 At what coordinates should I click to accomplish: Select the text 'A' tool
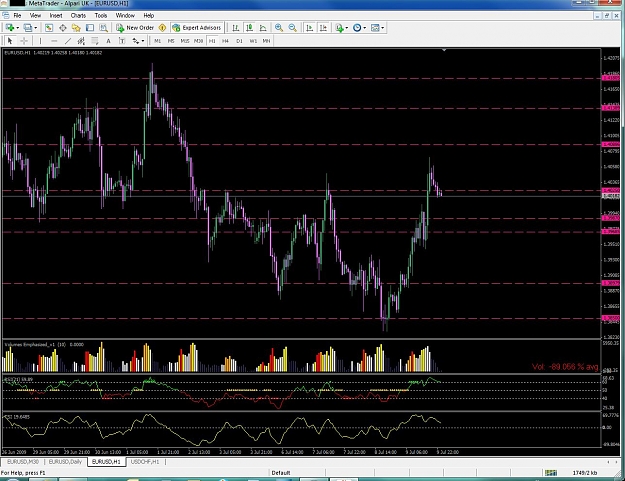[108, 41]
